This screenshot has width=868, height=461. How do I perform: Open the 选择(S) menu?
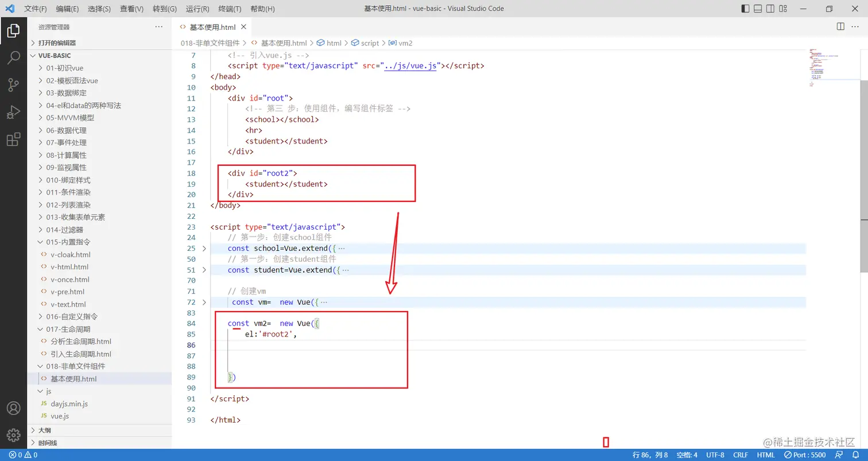click(x=99, y=9)
